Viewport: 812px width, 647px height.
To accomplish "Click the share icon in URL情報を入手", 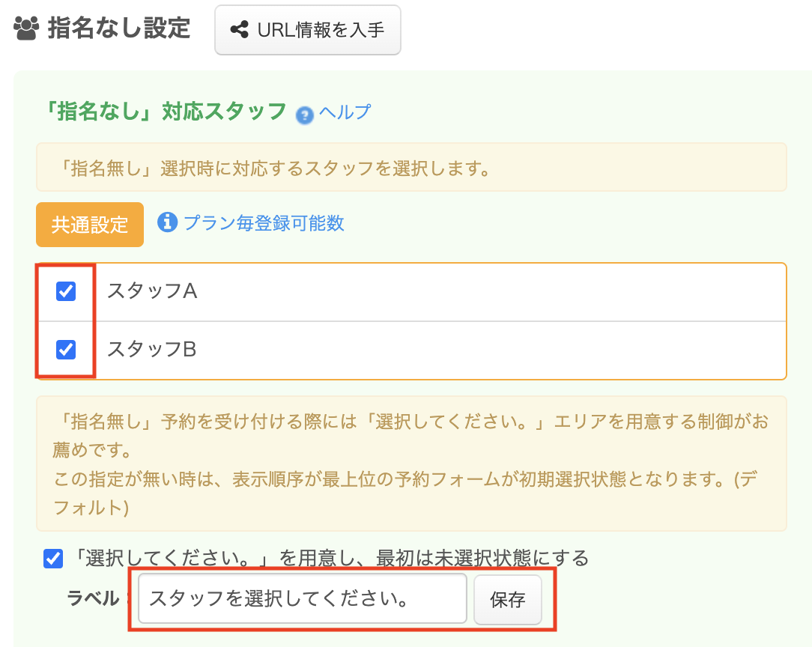I will point(240,30).
